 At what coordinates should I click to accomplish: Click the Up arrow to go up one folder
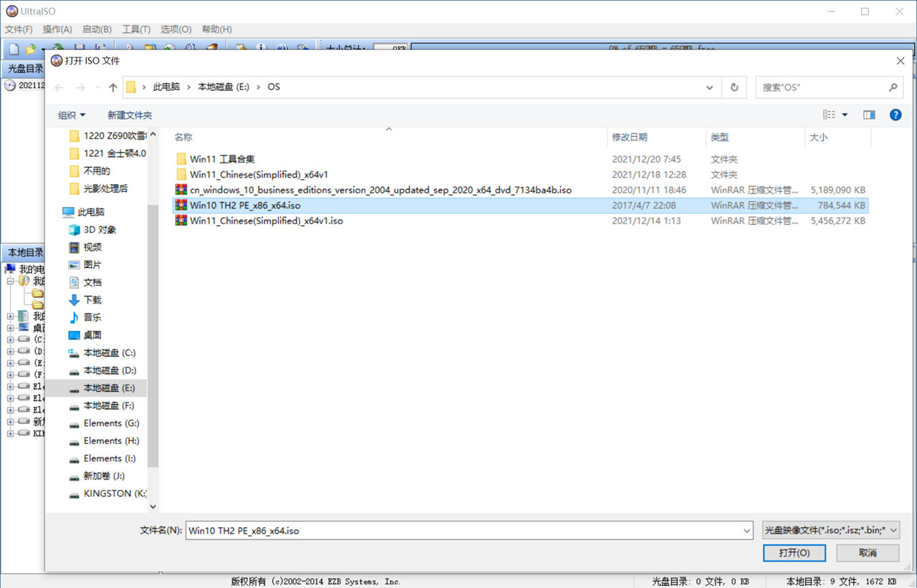pyautogui.click(x=112, y=87)
